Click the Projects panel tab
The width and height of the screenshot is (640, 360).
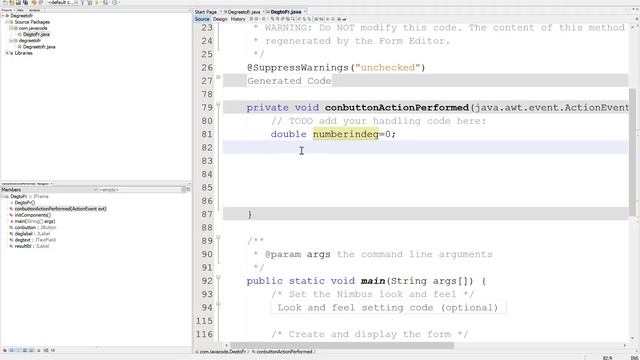[x=7, y=10]
